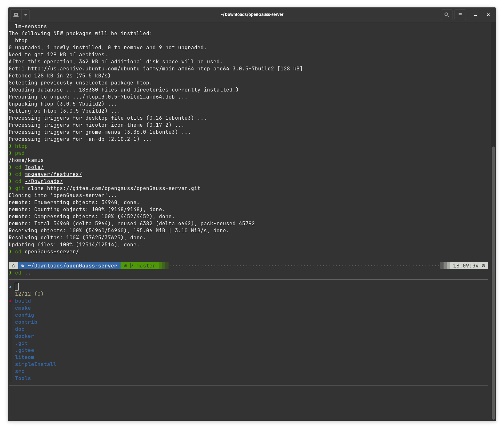Click the lm-sensors line at top
Image resolution: width=504 pixels, height=430 pixels.
[x=31, y=27]
